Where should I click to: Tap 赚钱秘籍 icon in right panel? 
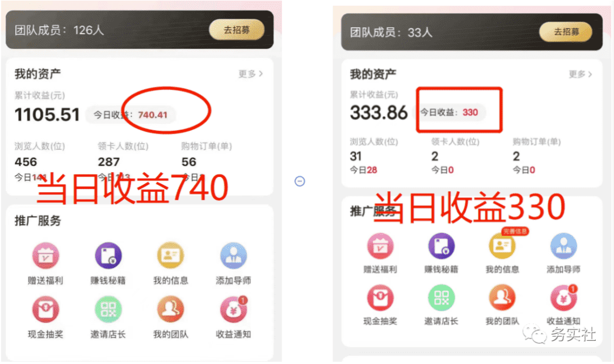(x=441, y=246)
